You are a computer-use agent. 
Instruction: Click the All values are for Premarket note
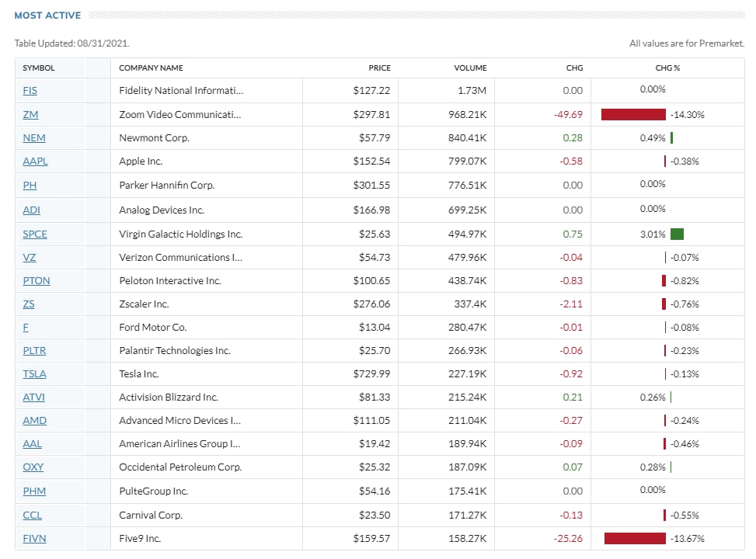tap(687, 43)
